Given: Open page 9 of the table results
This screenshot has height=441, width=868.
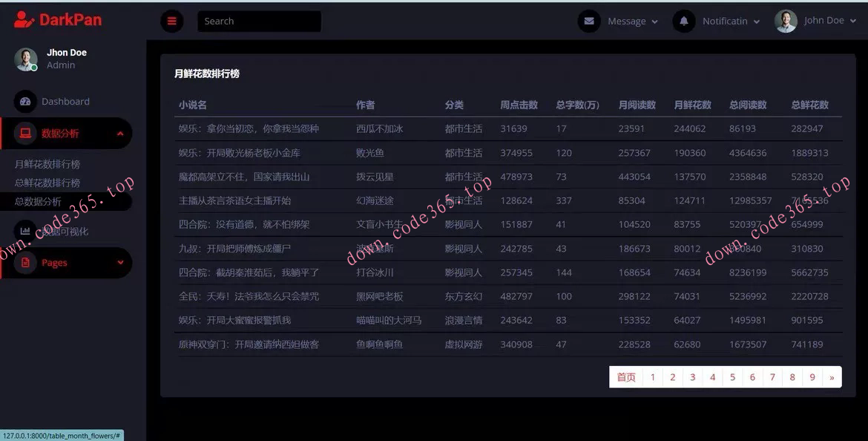Looking at the screenshot, I should coord(812,377).
